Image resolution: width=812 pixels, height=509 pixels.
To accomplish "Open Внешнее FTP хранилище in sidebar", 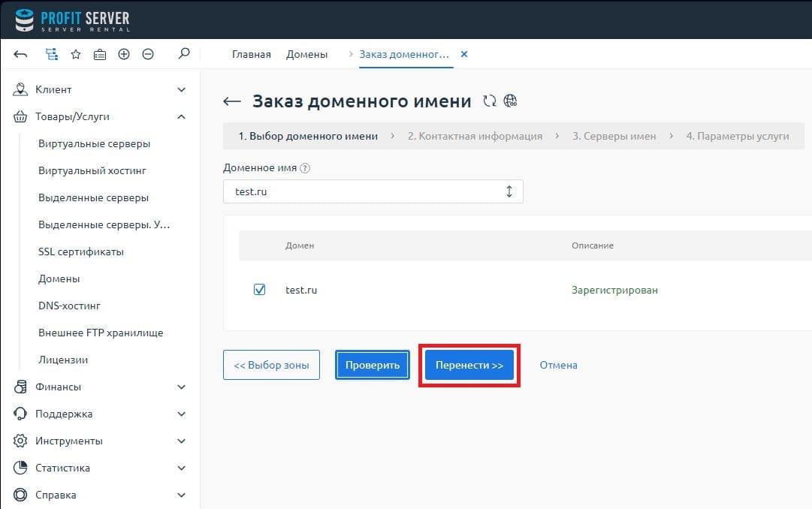I will click(101, 333).
